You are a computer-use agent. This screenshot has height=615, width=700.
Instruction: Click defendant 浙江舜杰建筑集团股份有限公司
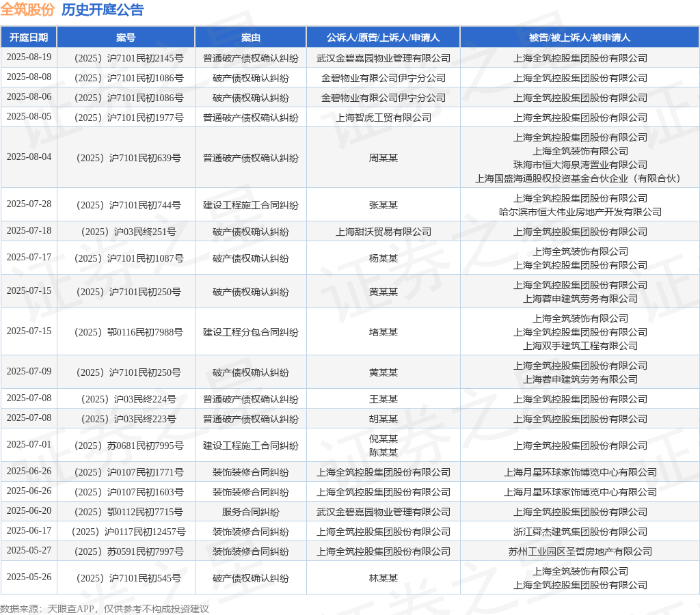pos(580,532)
